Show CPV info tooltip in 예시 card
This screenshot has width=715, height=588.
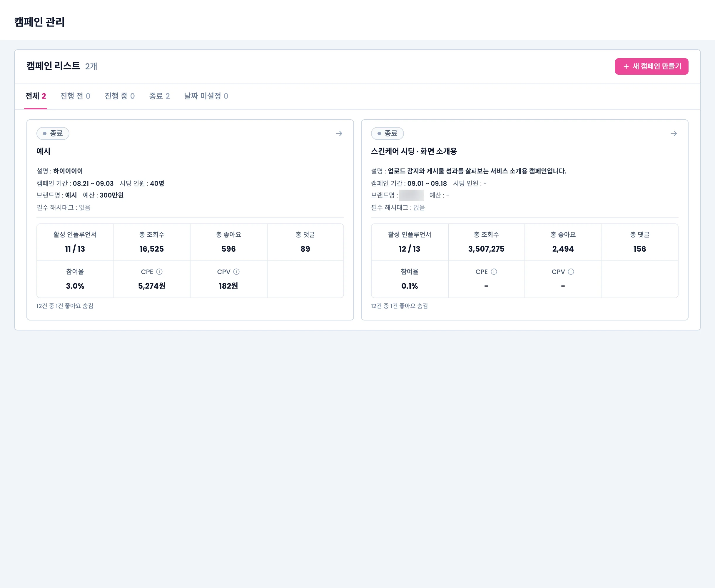(x=236, y=272)
